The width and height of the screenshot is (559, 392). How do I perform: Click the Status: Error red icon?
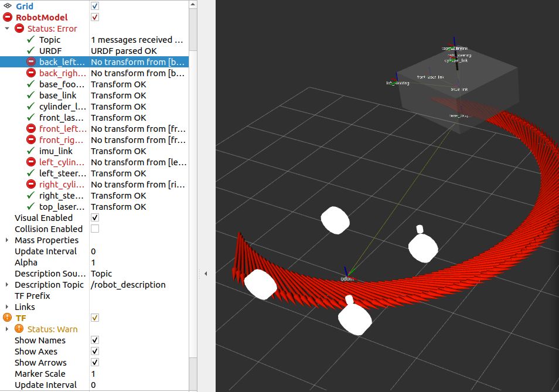tap(19, 29)
